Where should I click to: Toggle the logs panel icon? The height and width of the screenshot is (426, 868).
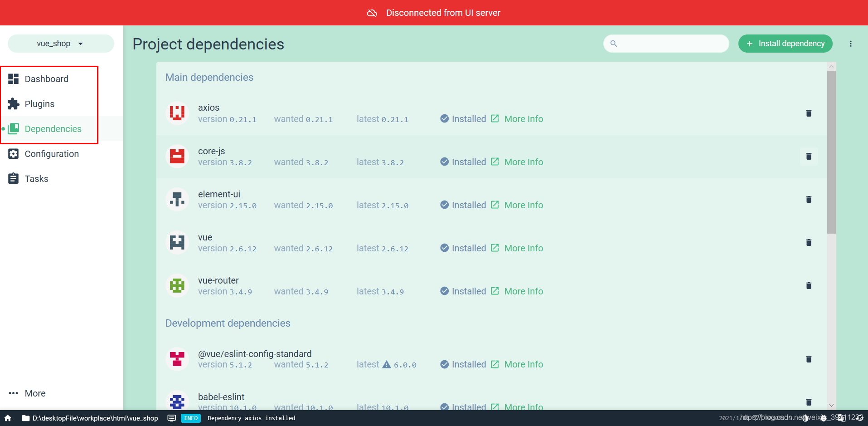[x=172, y=418]
